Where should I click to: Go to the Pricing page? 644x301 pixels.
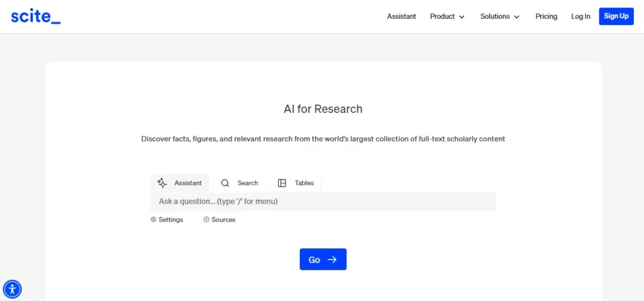[x=546, y=16]
